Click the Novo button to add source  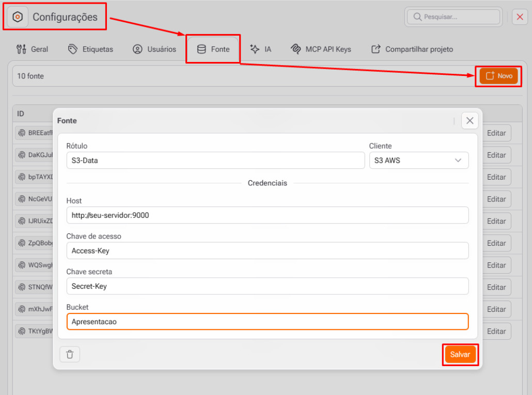tap(498, 76)
